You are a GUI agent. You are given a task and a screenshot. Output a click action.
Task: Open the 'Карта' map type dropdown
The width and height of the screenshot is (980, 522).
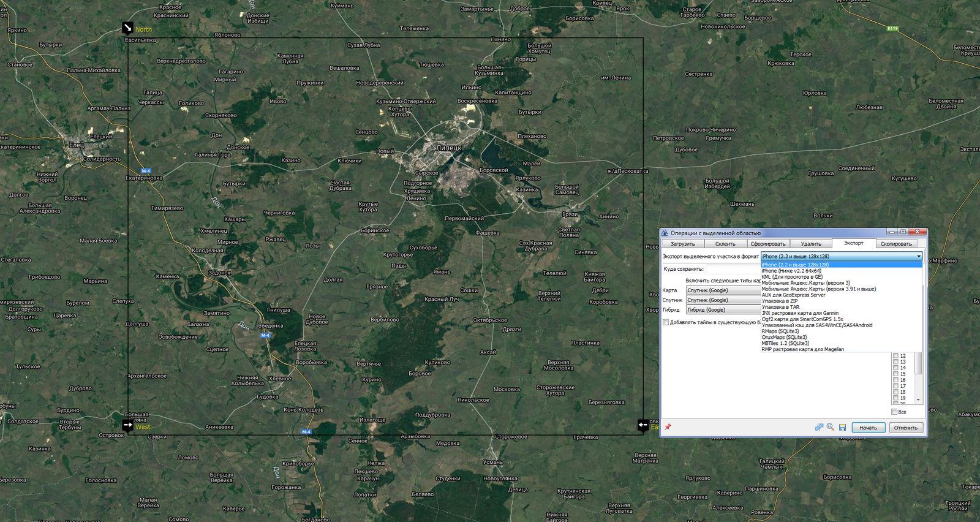(723, 290)
